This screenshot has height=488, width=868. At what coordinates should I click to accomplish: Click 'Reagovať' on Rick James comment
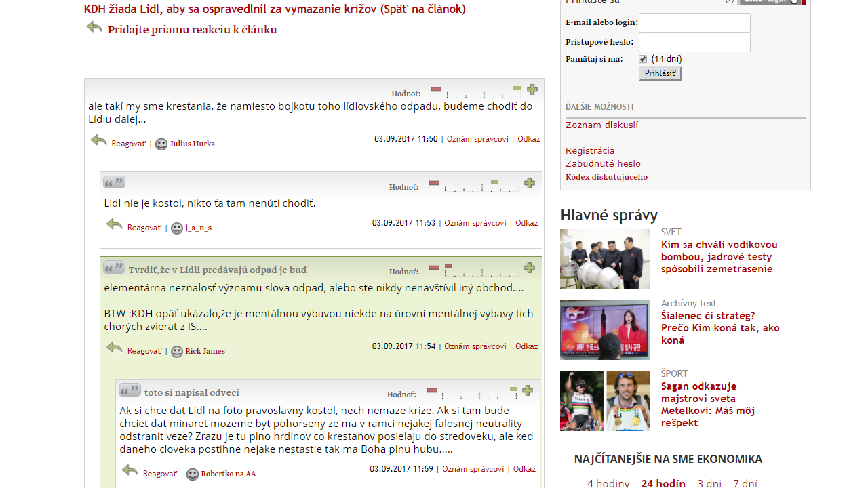[x=144, y=351]
